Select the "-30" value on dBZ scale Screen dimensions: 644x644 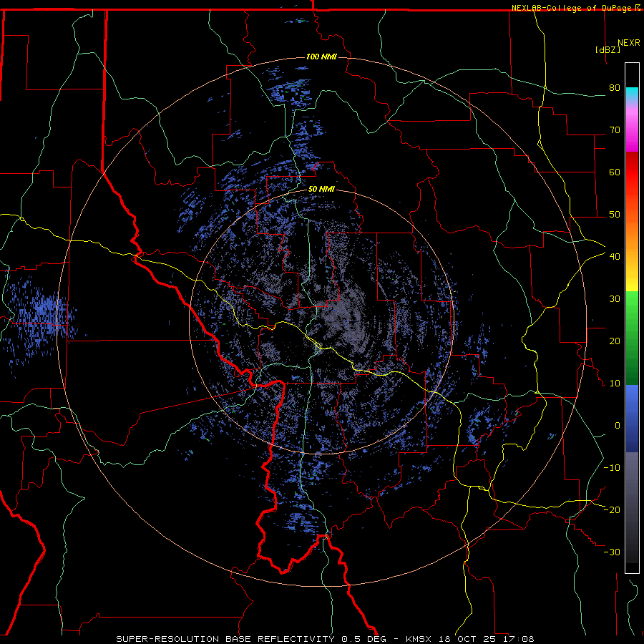(612, 552)
